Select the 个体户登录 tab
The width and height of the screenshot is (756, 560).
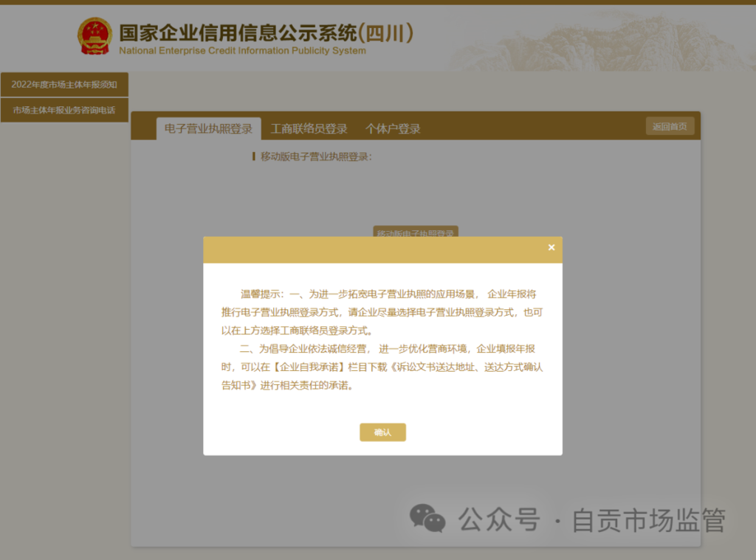393,128
